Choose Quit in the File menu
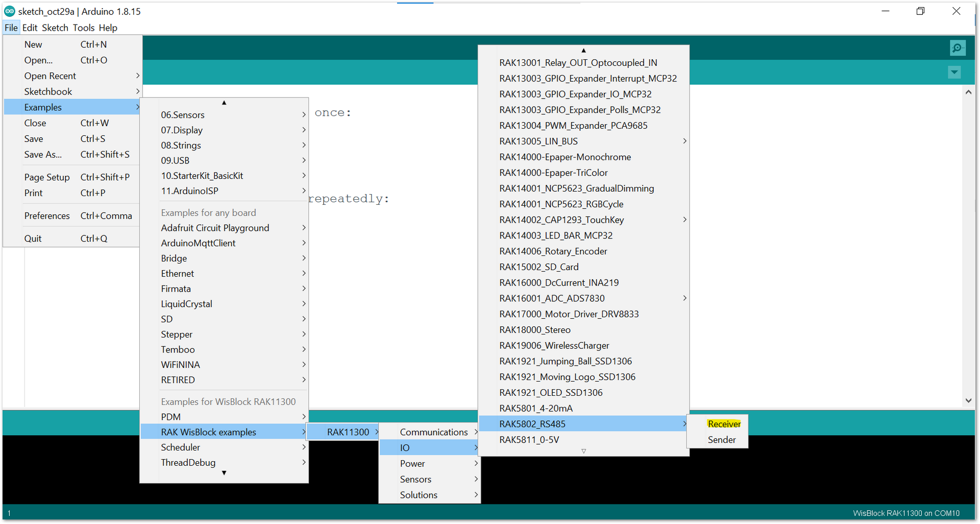 (x=71, y=239)
